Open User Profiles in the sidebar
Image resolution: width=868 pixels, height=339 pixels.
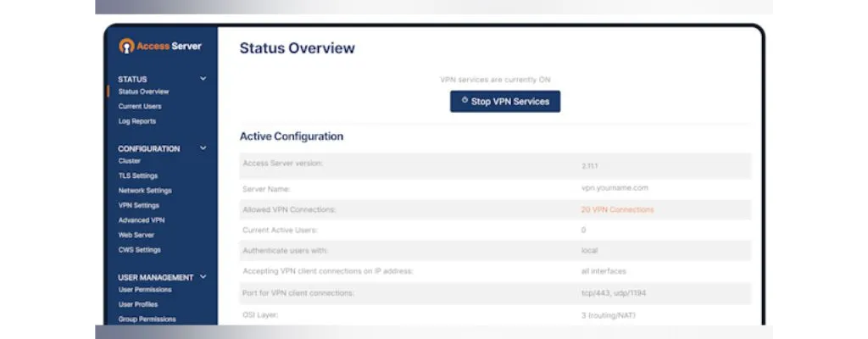click(x=138, y=304)
